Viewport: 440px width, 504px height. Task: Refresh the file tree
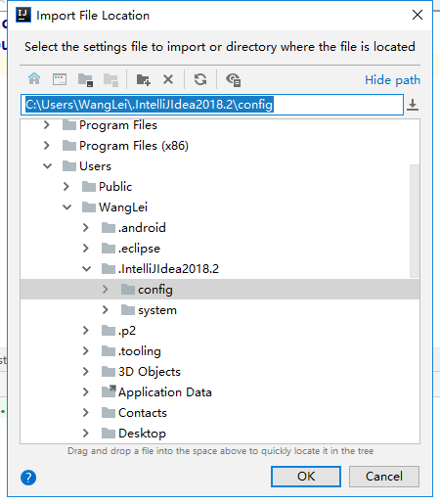(200, 79)
